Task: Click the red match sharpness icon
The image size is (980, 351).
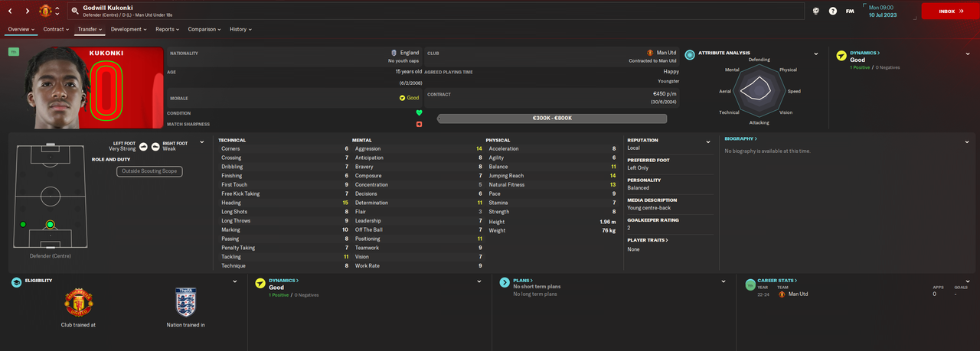Action: click(419, 124)
